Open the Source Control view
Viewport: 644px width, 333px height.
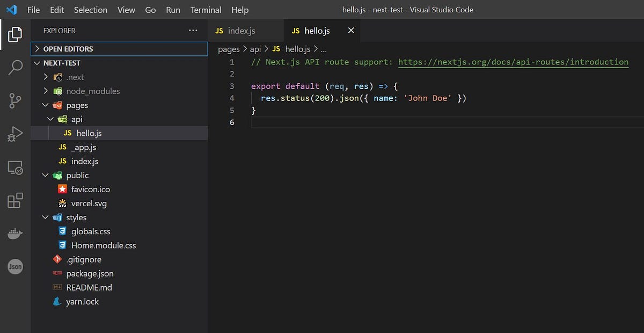coord(14,100)
